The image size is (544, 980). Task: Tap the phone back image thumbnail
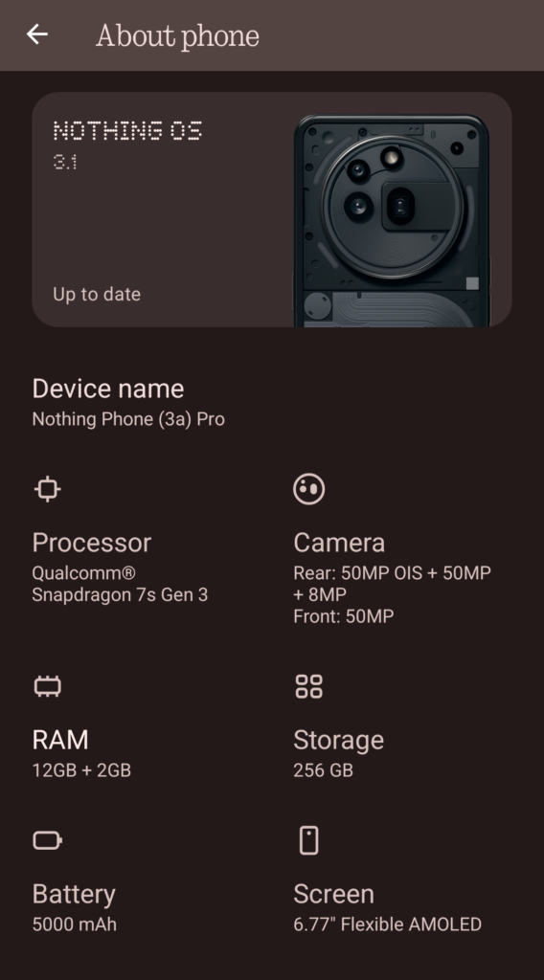click(x=392, y=221)
